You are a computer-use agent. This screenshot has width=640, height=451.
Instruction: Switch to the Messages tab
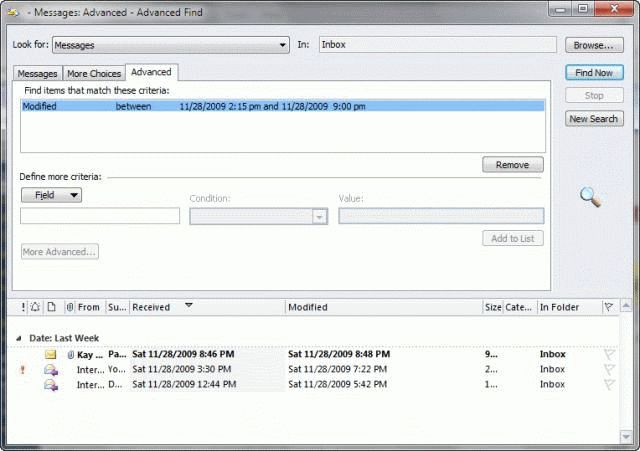pyautogui.click(x=38, y=73)
